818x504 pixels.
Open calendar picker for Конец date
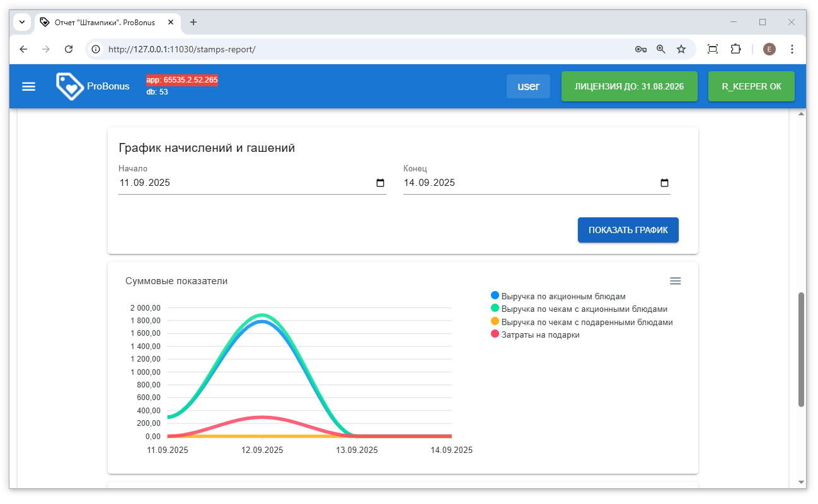[664, 183]
